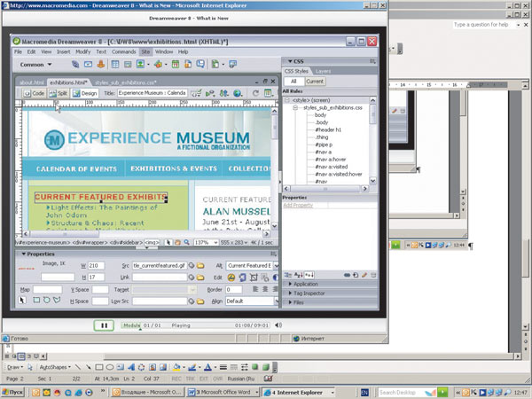Click the Insert Table icon in Common bar

tap(115, 64)
